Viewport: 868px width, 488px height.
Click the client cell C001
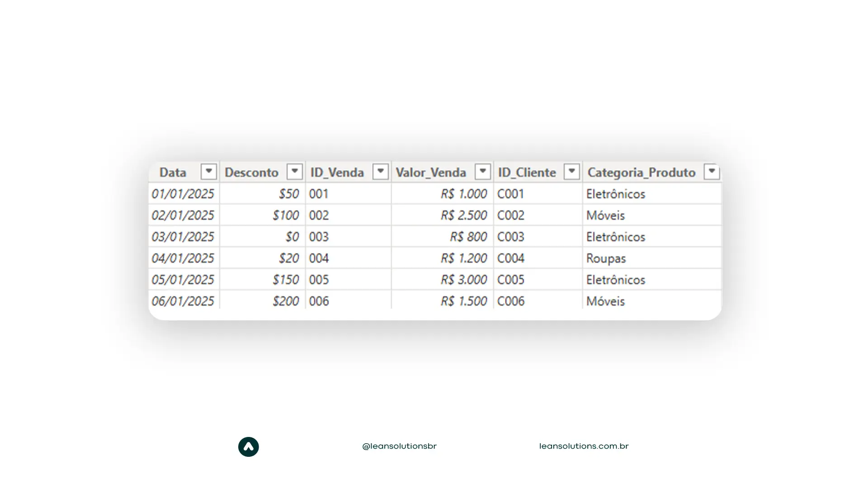click(x=538, y=193)
